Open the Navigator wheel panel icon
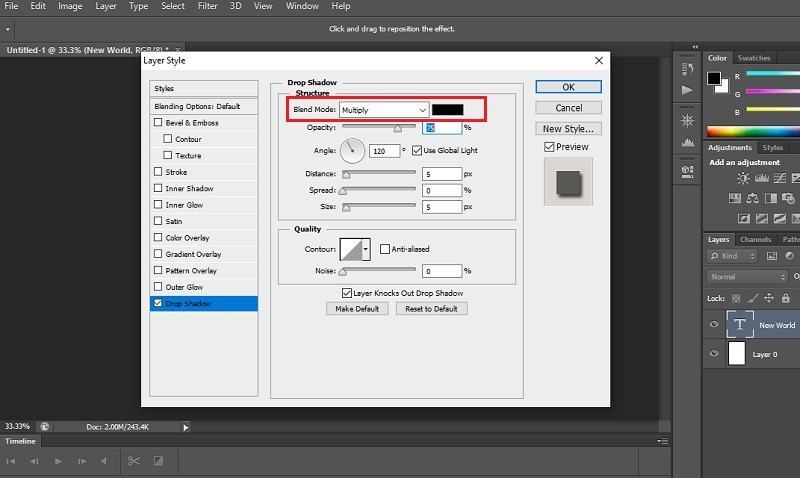Image resolution: width=800 pixels, height=478 pixels. pyautogui.click(x=687, y=121)
